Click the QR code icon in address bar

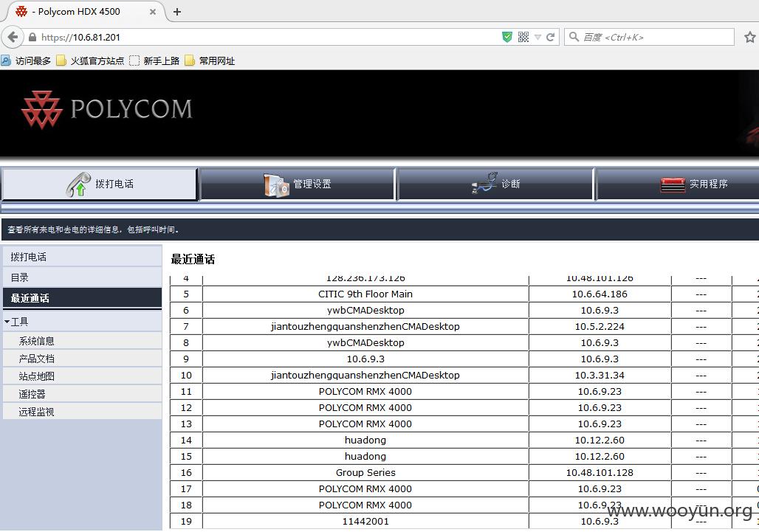pyautogui.click(x=523, y=37)
